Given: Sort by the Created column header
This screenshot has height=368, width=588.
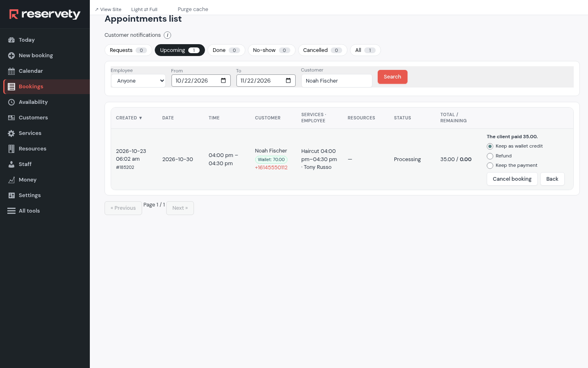Looking at the screenshot, I should click(129, 118).
